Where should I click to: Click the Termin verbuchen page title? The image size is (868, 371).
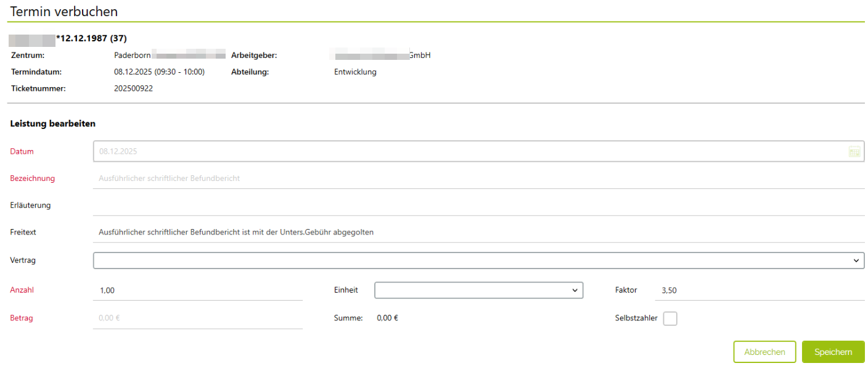[64, 11]
